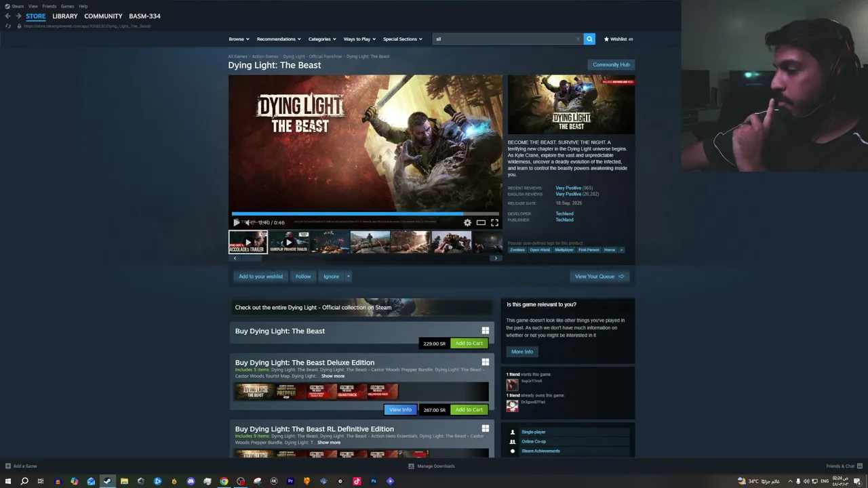Open the Horror tag
Image resolution: width=868 pixels, height=488 pixels.
pos(610,249)
